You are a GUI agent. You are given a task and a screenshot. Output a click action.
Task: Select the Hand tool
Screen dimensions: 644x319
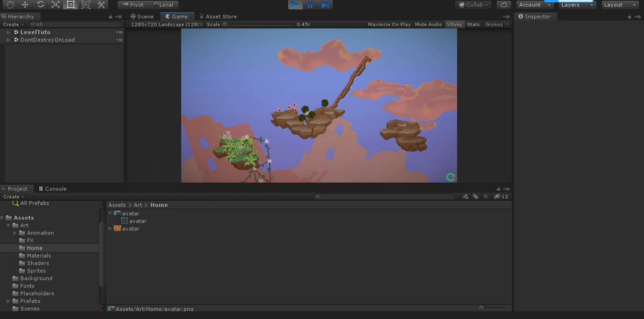click(x=10, y=5)
